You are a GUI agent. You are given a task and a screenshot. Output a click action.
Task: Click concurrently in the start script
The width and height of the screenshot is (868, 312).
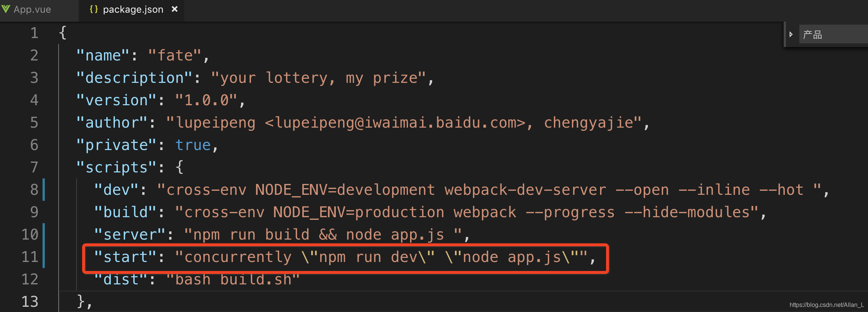238,257
